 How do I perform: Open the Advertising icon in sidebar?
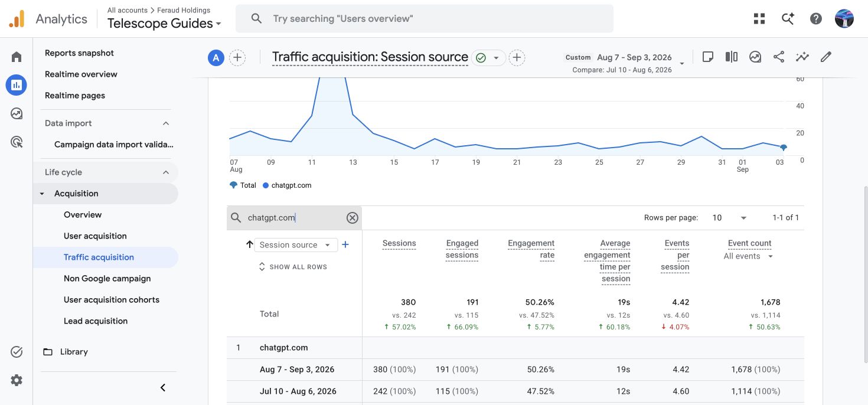[17, 142]
